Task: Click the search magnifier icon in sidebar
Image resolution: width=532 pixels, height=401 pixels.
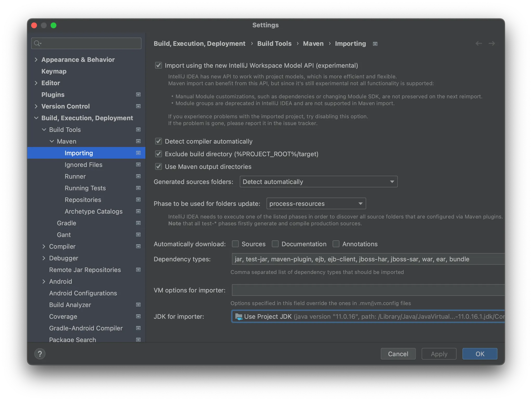Action: [37, 43]
